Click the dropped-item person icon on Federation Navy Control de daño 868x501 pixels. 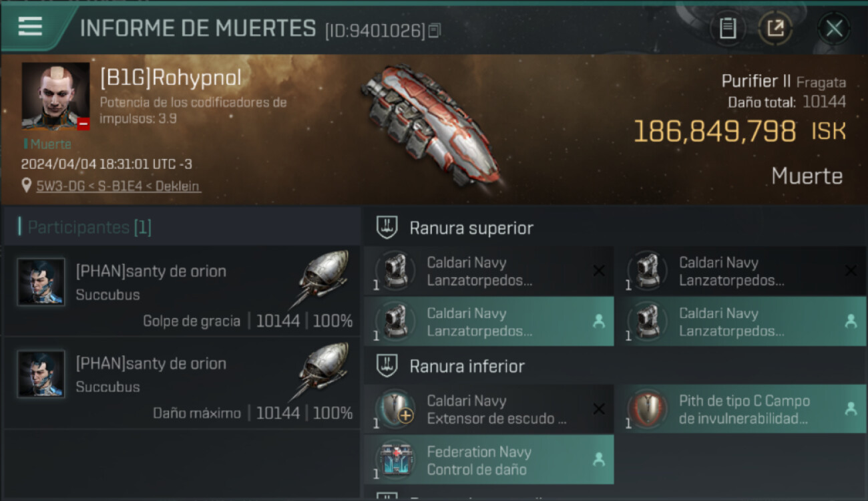[x=599, y=460]
